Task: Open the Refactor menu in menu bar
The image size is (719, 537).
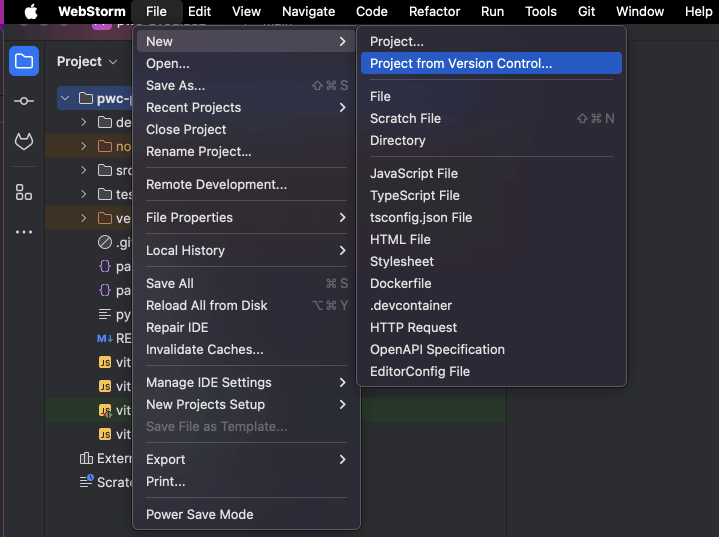Action: point(434,12)
